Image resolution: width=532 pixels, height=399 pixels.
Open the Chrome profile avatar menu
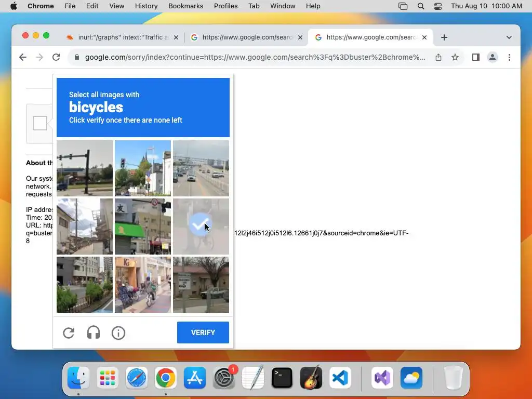(493, 57)
